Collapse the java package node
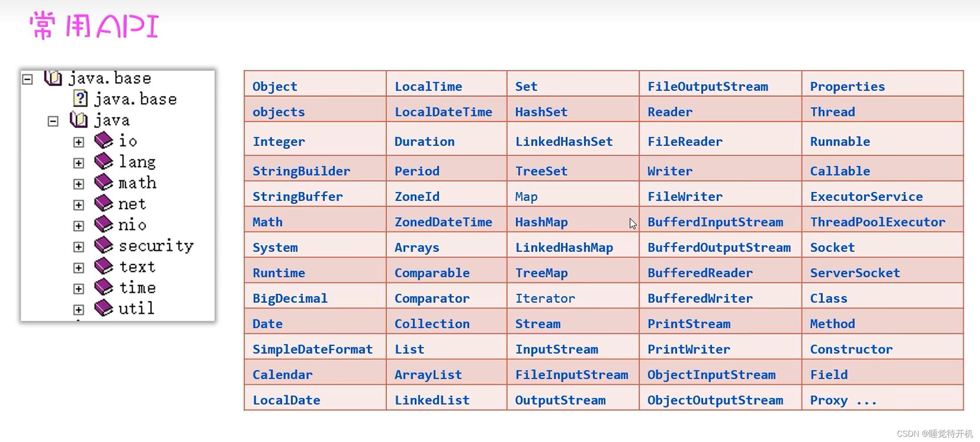This screenshot has width=980, height=442. pos(53,121)
